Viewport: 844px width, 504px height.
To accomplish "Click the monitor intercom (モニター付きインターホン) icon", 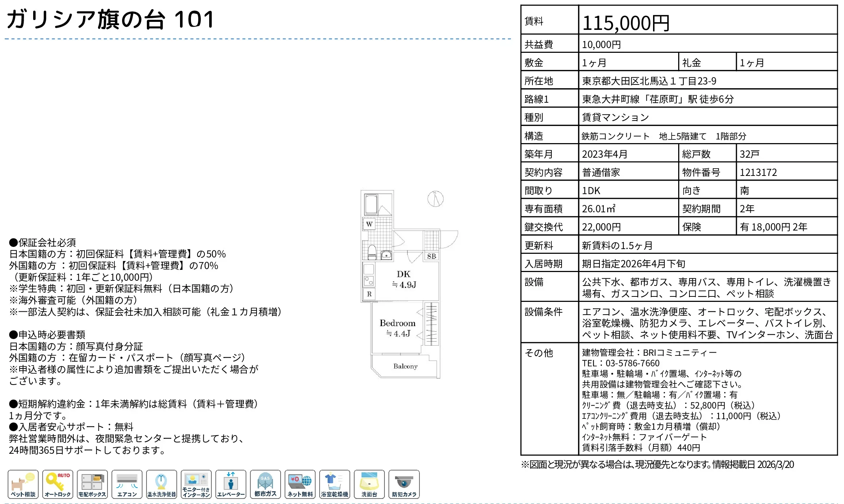I will click(x=196, y=484).
